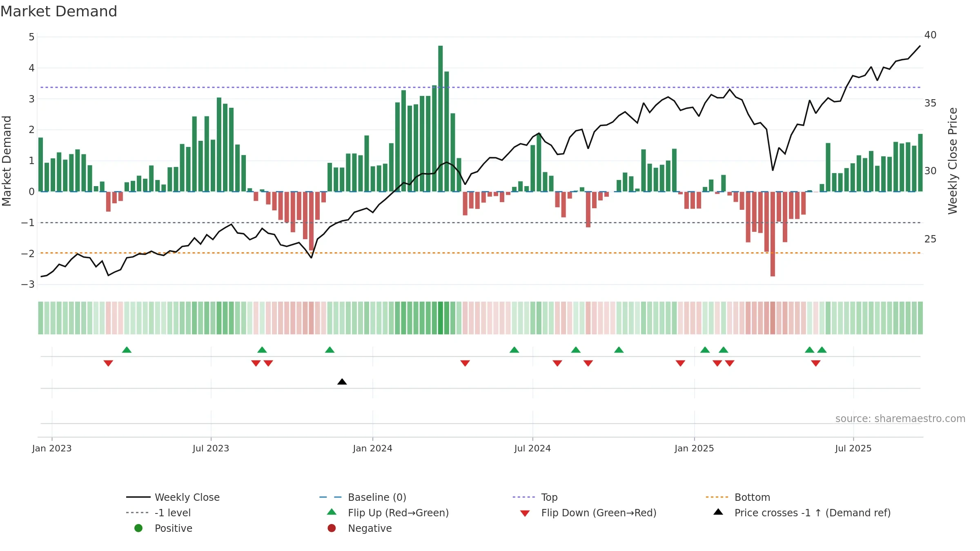Click the Jul 2023 x-axis label

click(211, 448)
